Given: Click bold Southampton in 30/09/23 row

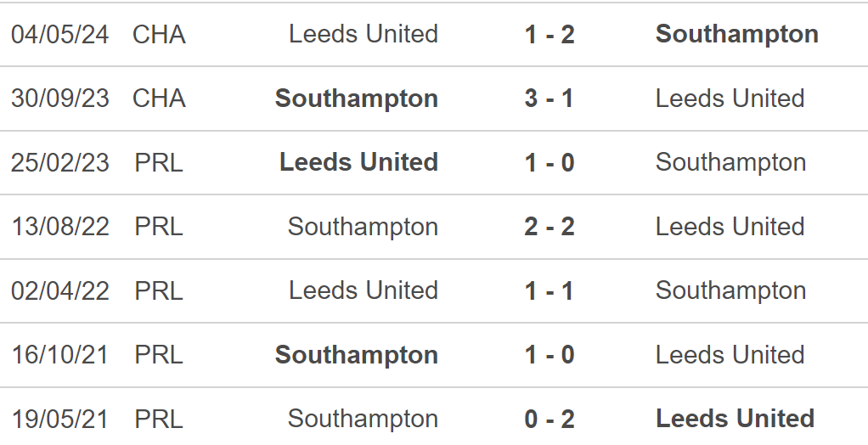Looking at the screenshot, I should 357,99.
